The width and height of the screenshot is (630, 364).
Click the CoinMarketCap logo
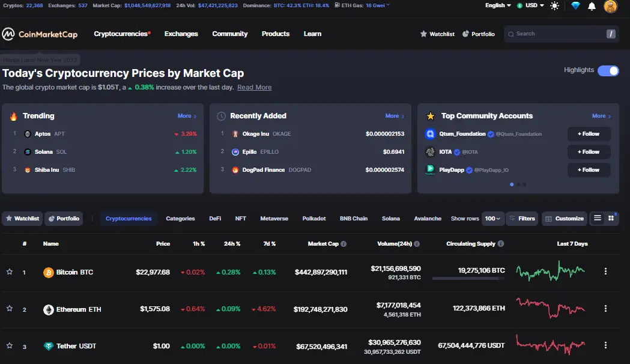(40, 34)
